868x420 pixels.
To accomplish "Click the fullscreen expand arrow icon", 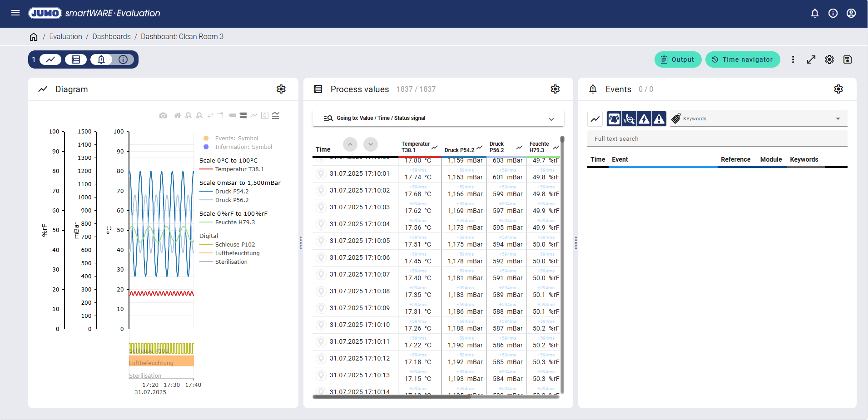I will (x=811, y=59).
